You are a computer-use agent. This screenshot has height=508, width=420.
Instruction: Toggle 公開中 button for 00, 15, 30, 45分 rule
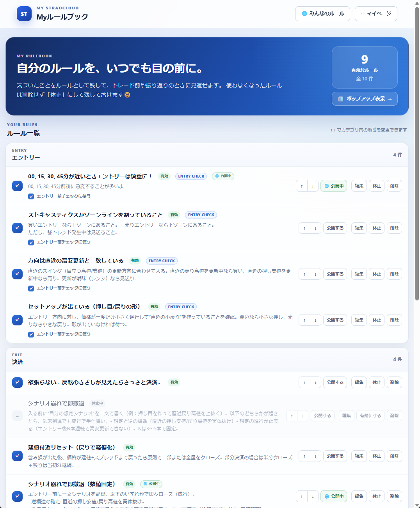point(334,186)
